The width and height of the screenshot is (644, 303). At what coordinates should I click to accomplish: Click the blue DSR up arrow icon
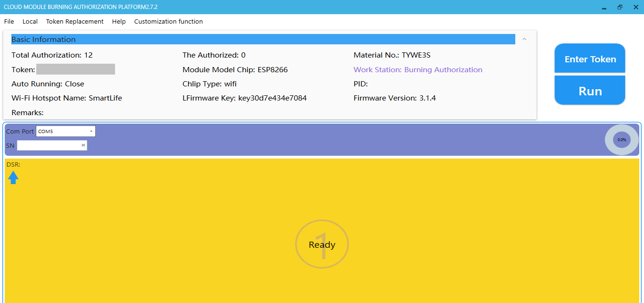coord(13,177)
